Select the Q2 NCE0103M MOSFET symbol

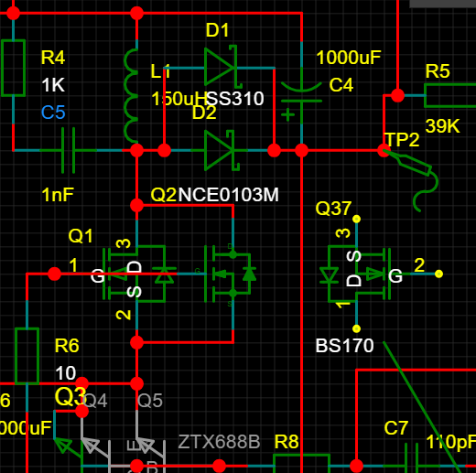[x=231, y=274]
